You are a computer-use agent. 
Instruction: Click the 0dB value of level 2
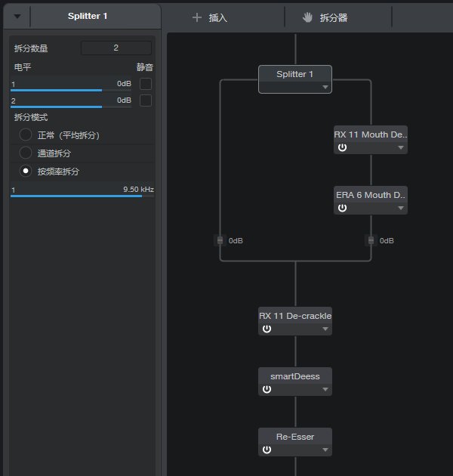124,100
